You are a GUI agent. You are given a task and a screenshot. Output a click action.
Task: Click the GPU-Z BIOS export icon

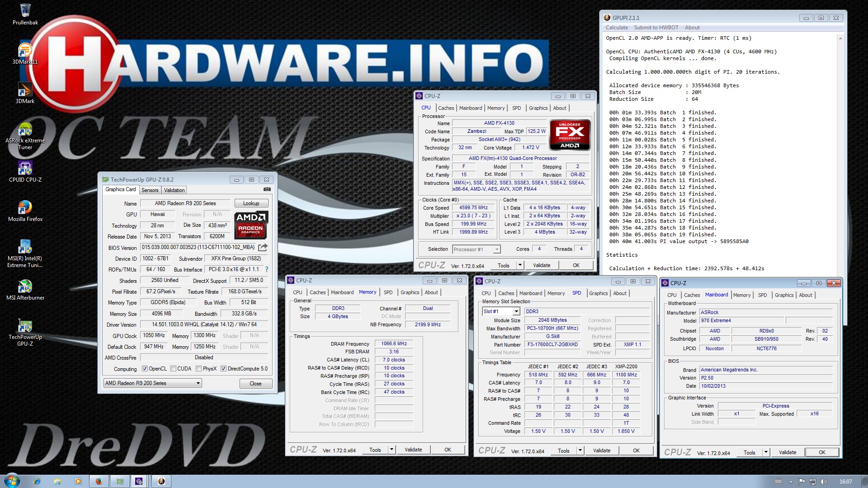[263, 247]
